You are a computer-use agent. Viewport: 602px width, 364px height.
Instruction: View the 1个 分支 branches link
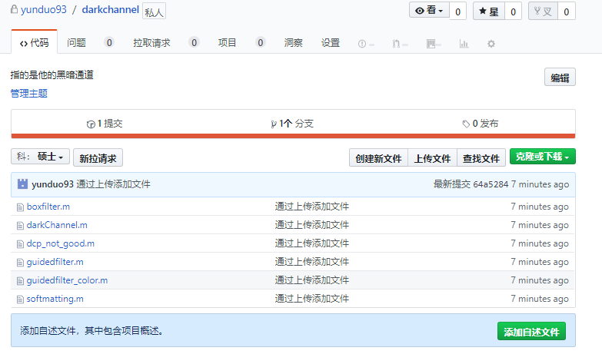[292, 124]
